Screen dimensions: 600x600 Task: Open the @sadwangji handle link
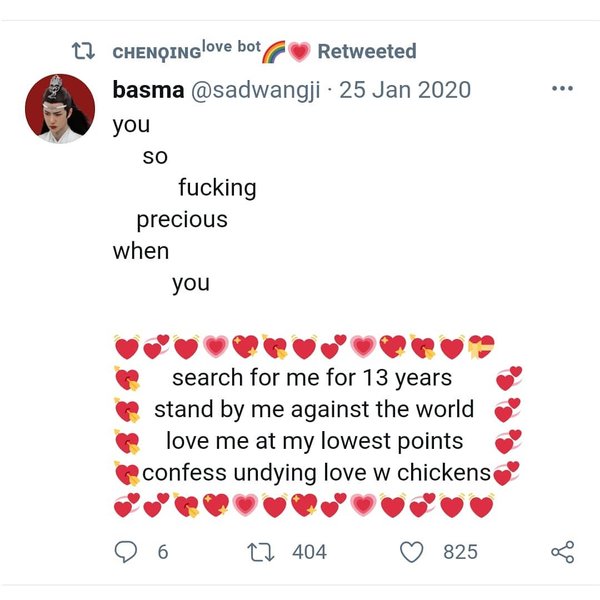[x=256, y=90]
